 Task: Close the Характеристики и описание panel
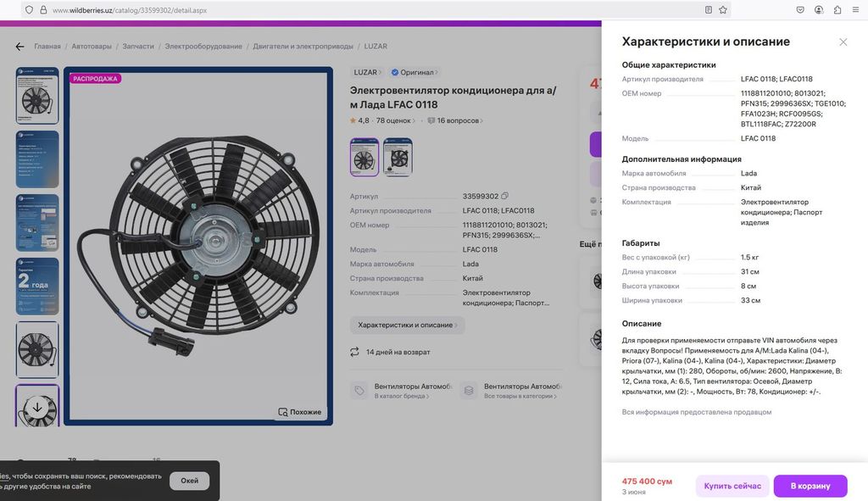[843, 42]
